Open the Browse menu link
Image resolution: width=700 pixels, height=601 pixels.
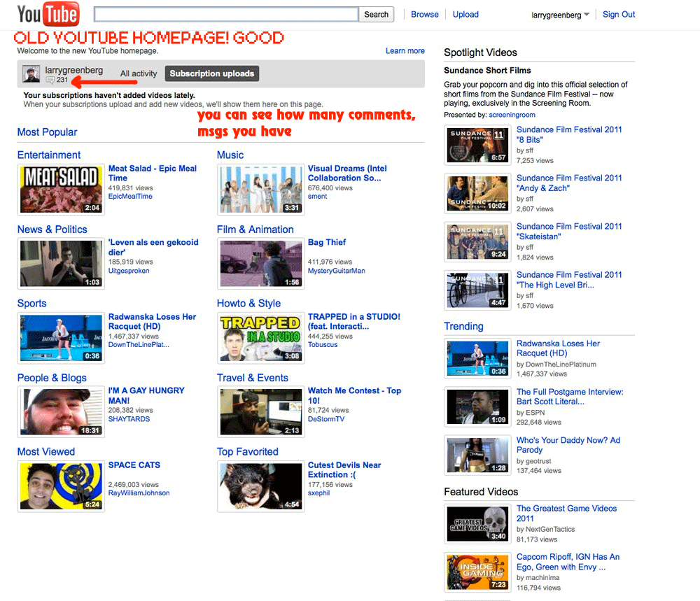pyautogui.click(x=424, y=14)
